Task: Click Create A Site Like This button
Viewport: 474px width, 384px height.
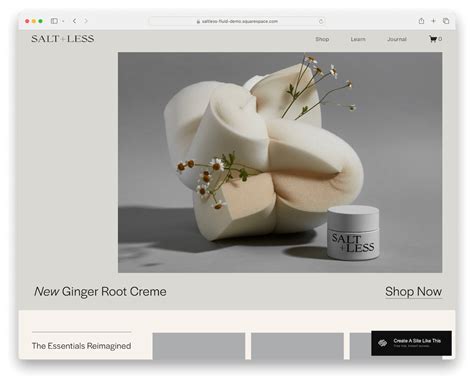Action: (411, 343)
